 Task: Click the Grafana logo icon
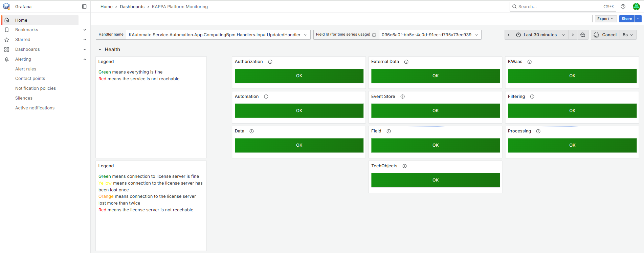click(x=6, y=6)
